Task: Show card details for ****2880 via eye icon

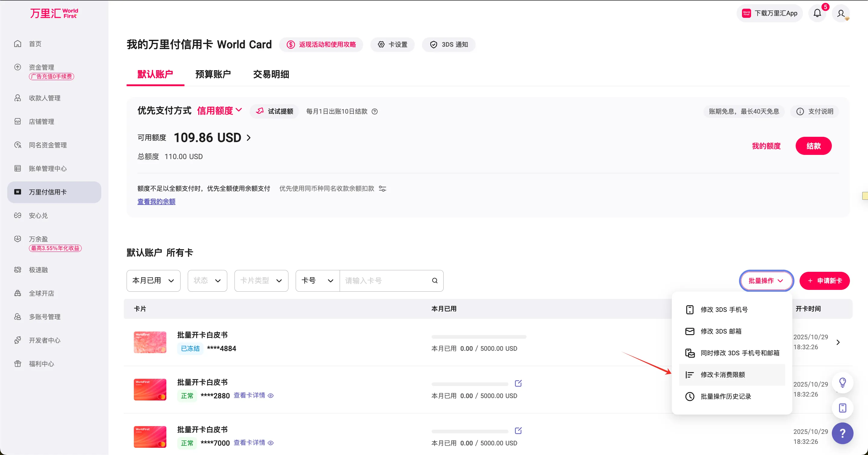Action: coord(271,396)
